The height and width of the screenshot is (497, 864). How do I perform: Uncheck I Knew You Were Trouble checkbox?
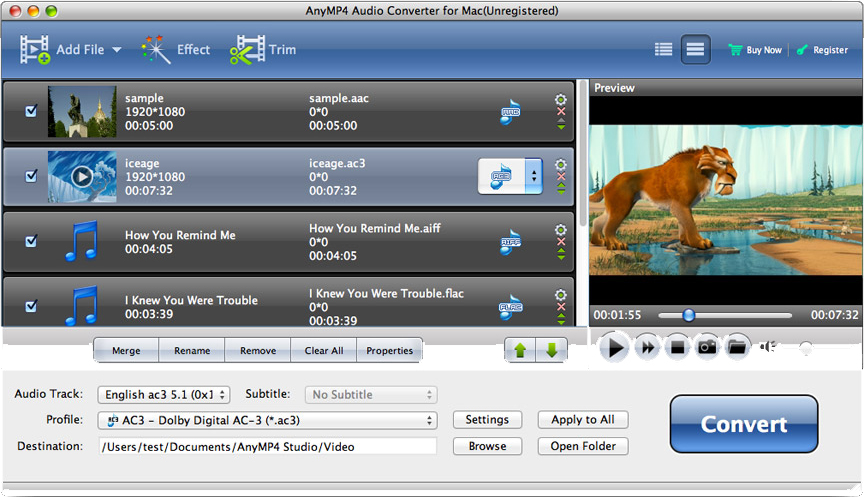click(31, 306)
